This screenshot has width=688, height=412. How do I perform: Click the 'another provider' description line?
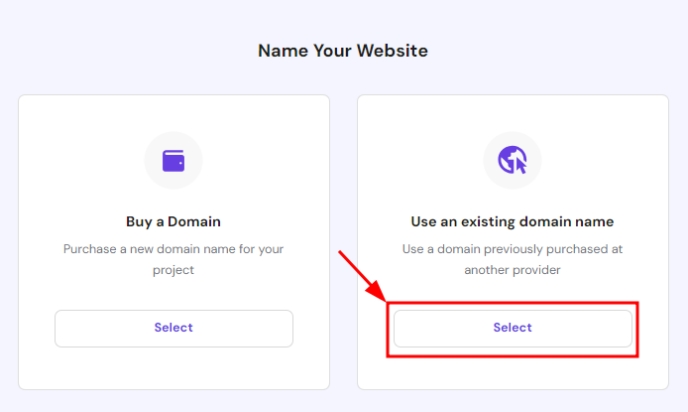512,270
